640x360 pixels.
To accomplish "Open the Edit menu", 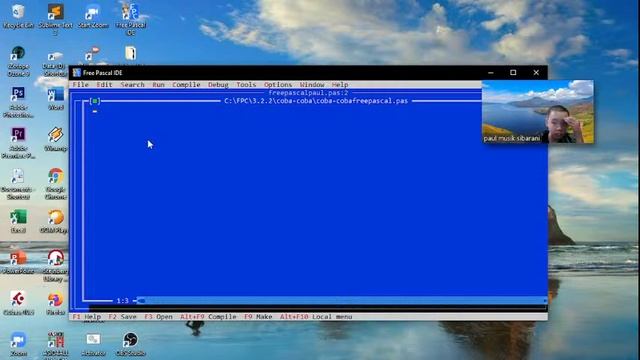I will pos(104,84).
